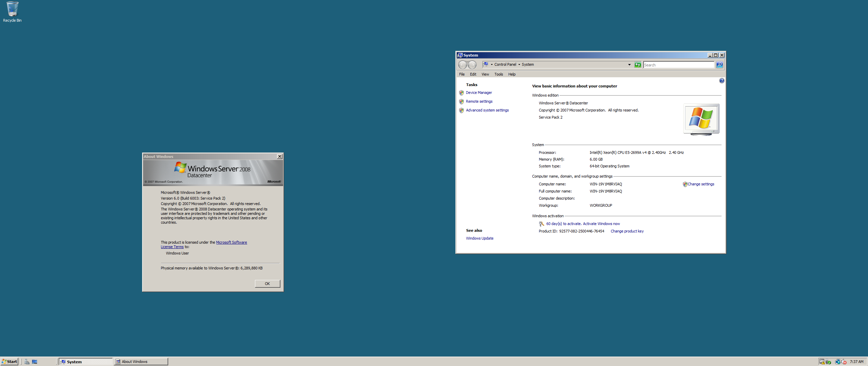Open the Edit menu
Image resolution: width=868 pixels, height=366 pixels.
coord(473,74)
